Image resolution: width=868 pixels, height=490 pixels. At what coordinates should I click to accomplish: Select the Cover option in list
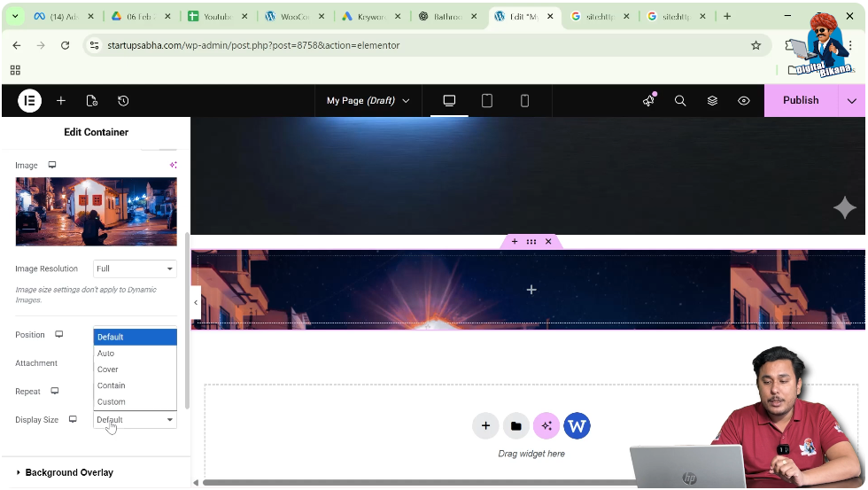(135, 369)
